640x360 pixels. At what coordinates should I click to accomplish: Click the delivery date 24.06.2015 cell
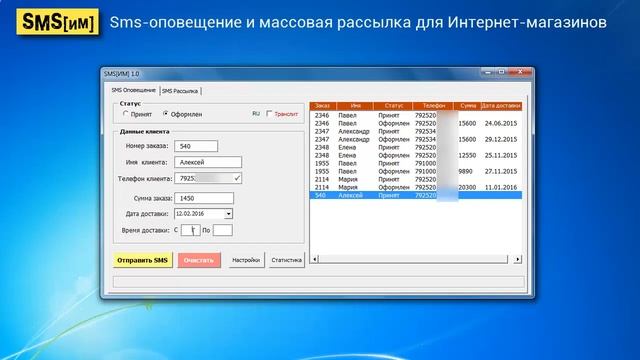pyautogui.click(x=501, y=123)
